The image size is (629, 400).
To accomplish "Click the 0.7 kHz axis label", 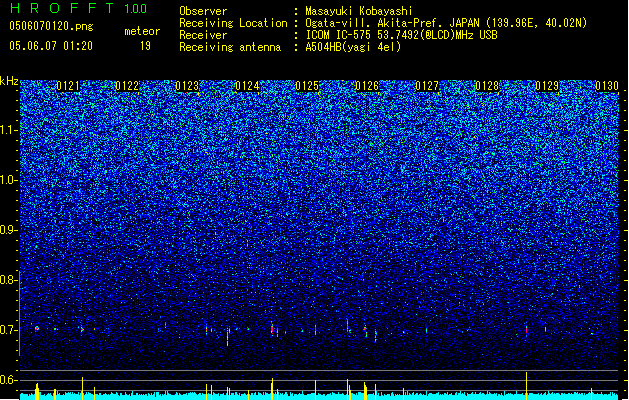I will [8, 330].
